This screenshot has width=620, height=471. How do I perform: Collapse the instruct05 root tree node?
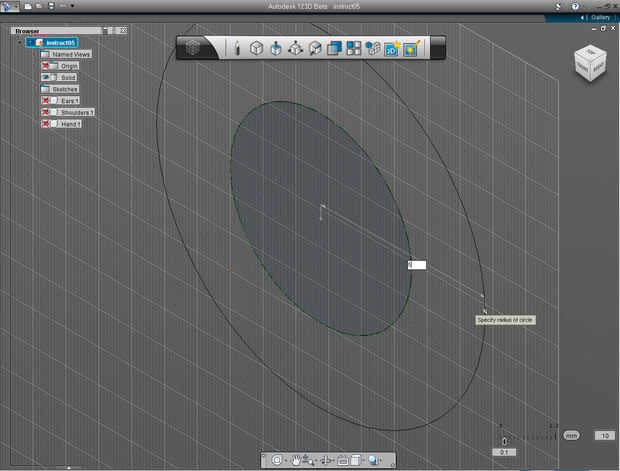[x=20, y=43]
